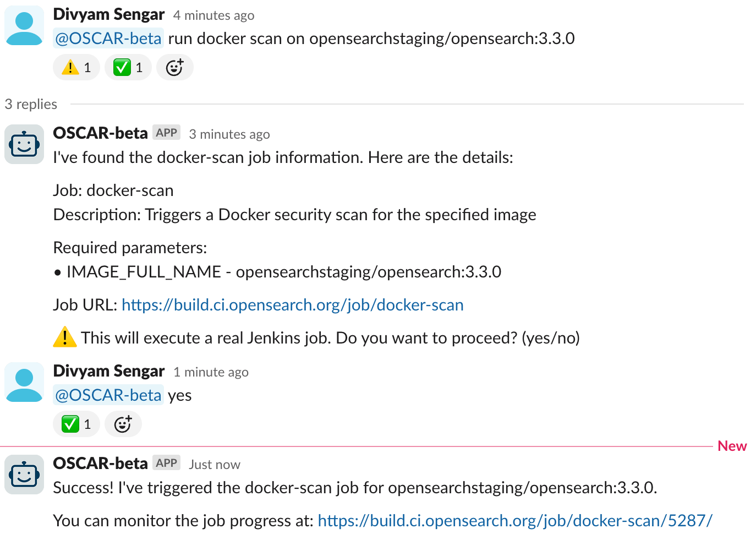Open the @OSCAR-beta mention in 'yes' reply
Screen dimensions: 756x545
(108, 395)
